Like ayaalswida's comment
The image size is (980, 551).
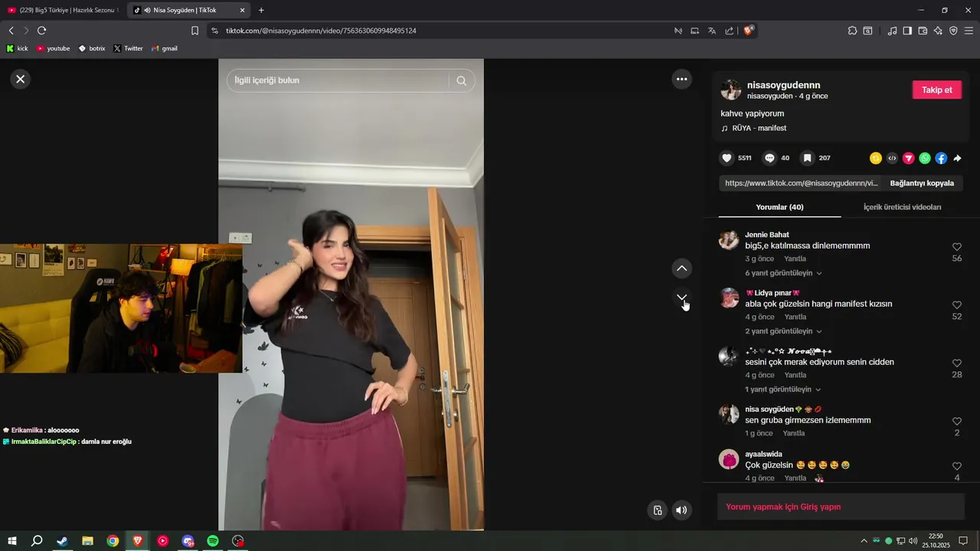point(957,466)
